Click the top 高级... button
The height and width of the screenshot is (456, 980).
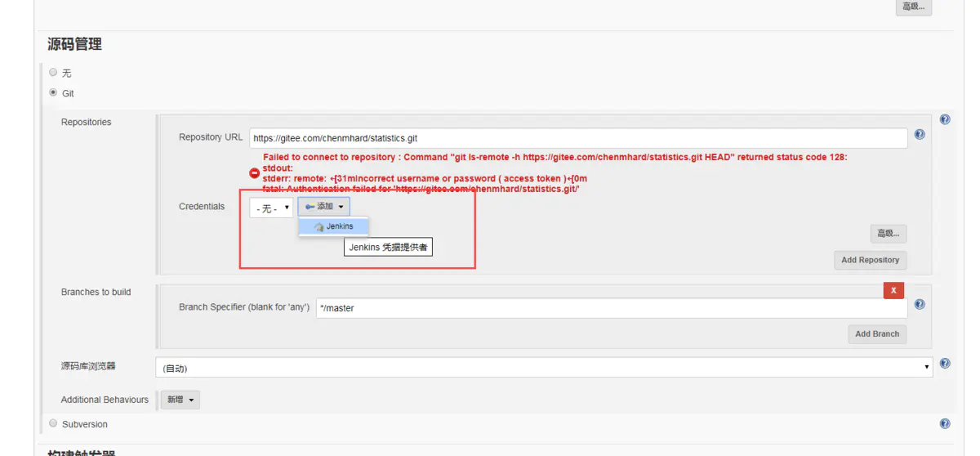(x=914, y=7)
